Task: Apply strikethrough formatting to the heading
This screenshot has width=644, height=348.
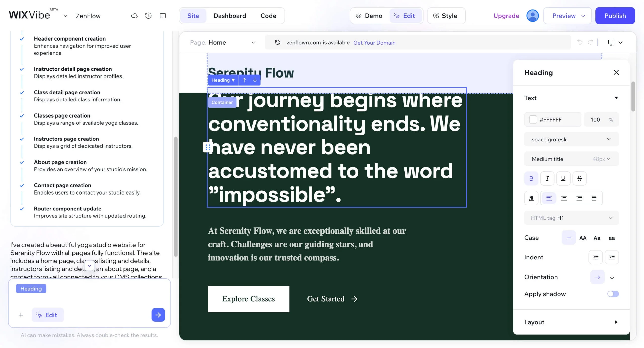Action: click(x=579, y=178)
